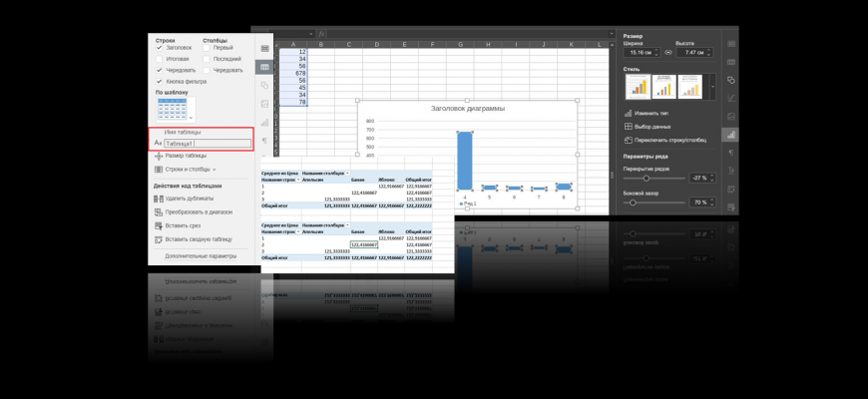868x399 pixels.
Task: Toggle the 'Заголовок' rows checkbox
Action: (x=160, y=48)
